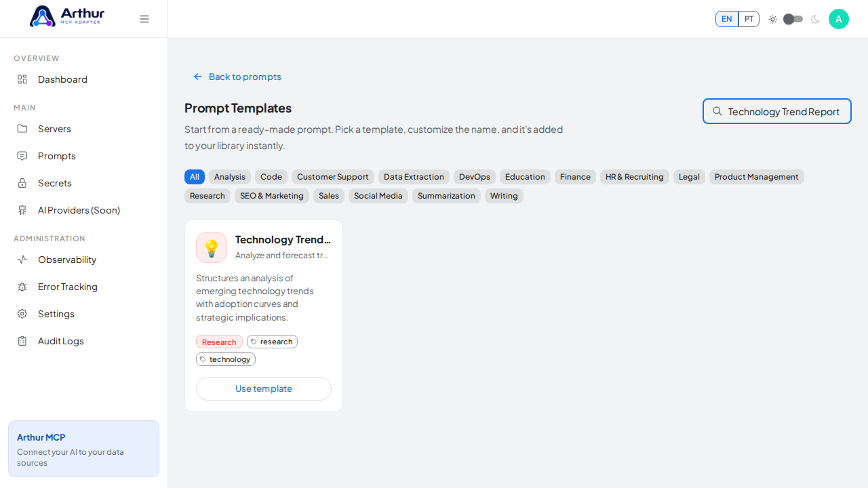
Task: Click the moon dark-mode icon
Action: coord(815,19)
